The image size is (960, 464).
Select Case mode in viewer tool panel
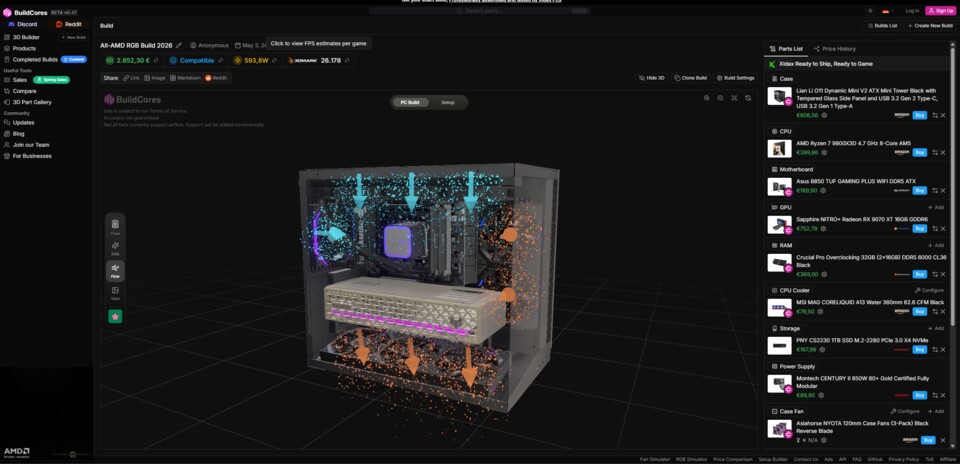coord(115,227)
